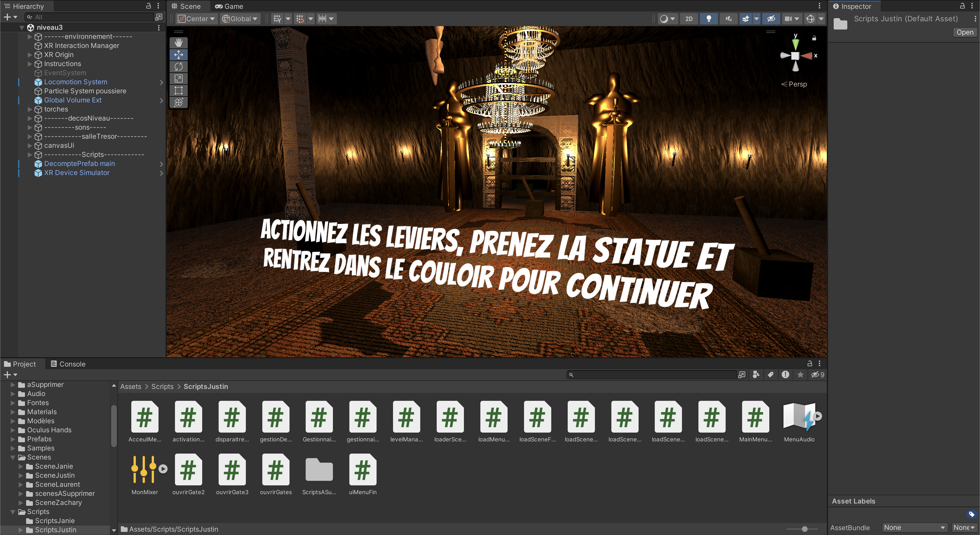Switch to the Game tab
Image resolution: width=980 pixels, height=535 pixels.
tap(229, 6)
